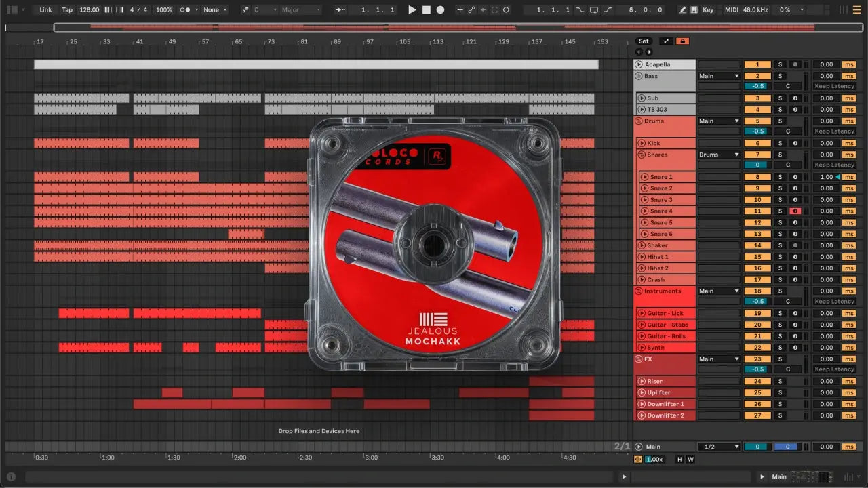Toggle the computer MIDI keyboard icon
The height and width of the screenshot is (488, 868).
click(694, 10)
